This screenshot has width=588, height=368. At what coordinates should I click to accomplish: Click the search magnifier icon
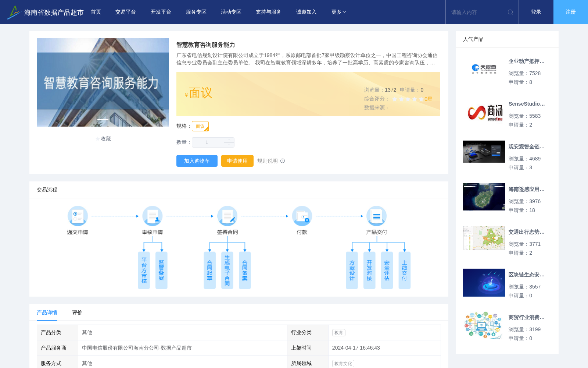(x=510, y=12)
